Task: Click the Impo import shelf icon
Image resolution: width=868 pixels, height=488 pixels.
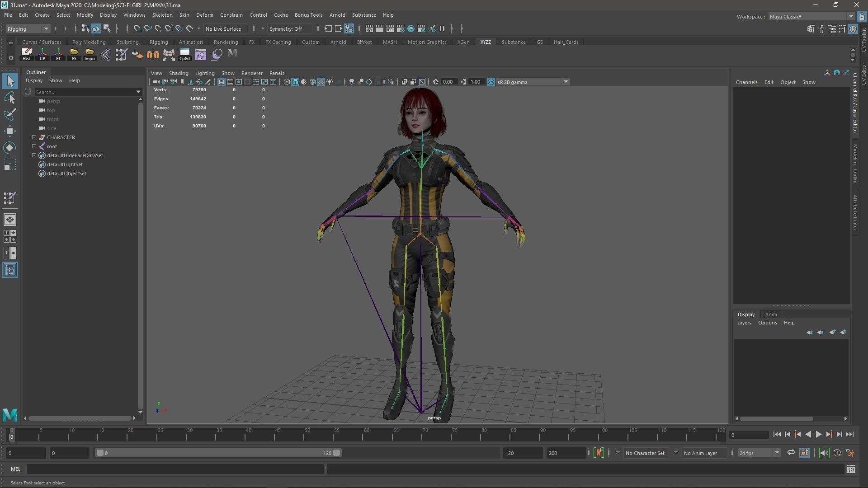Action: (90, 54)
